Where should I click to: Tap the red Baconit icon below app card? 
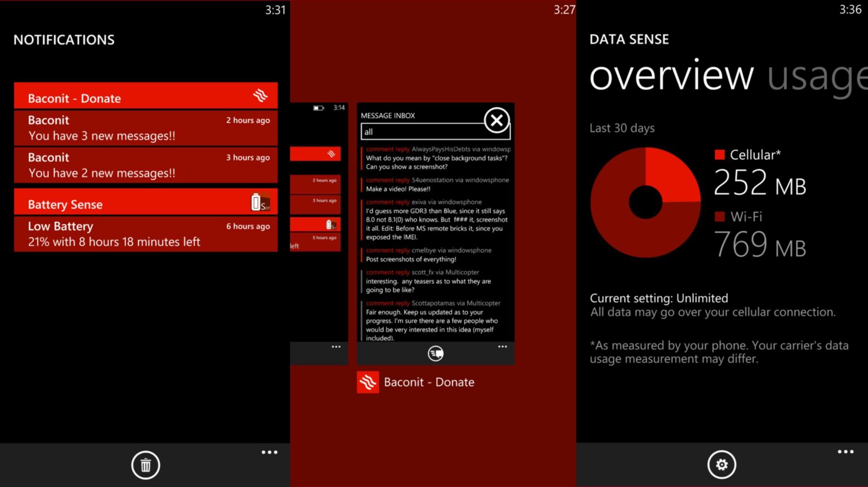coord(368,382)
